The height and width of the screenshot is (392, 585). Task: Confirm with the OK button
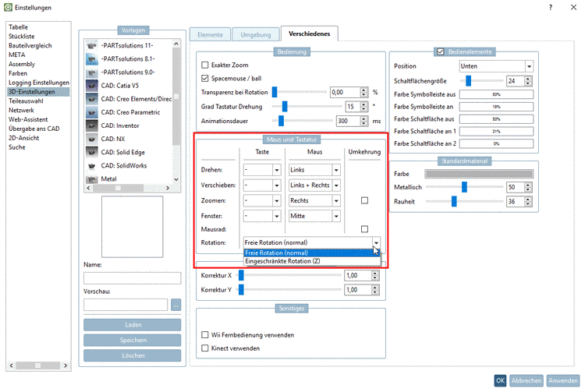tap(500, 380)
